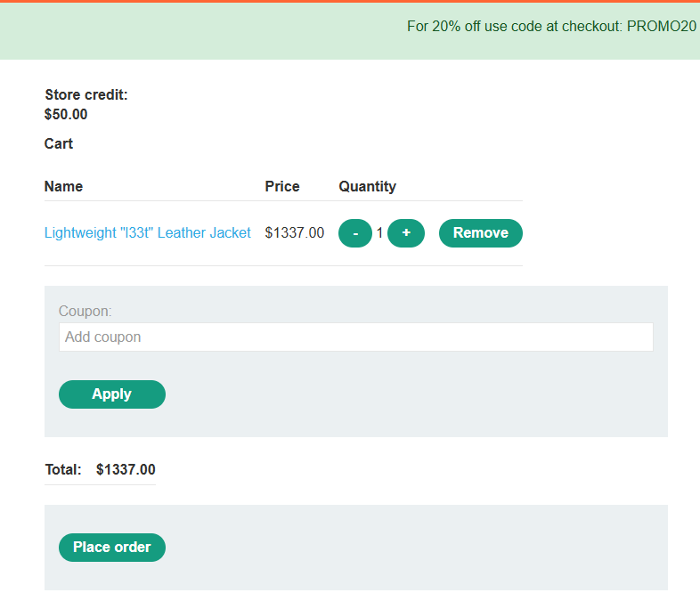Screen dimensions: 700x609
Task: Click the $50.00 store credit amount
Action: pyautogui.click(x=66, y=114)
